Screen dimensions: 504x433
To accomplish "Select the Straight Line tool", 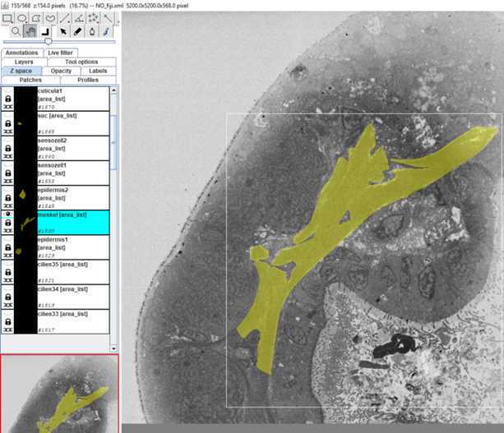I will pos(65,18).
